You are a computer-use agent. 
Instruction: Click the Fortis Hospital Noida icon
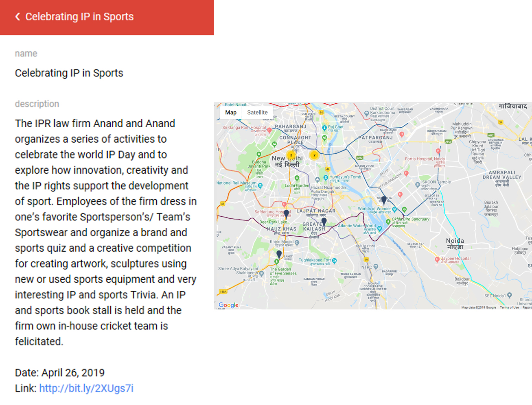coord(438,151)
